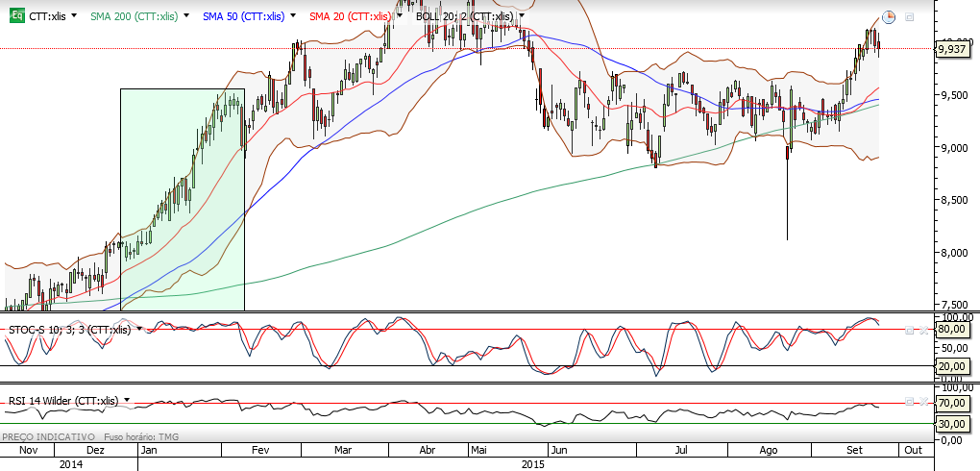
Task: Select the CTT:xlis instrument label
Action: point(47,16)
